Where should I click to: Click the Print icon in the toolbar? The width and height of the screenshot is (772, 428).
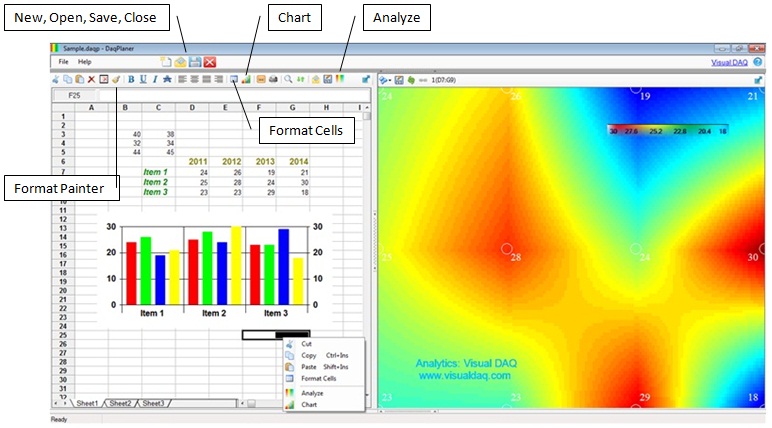point(272,79)
